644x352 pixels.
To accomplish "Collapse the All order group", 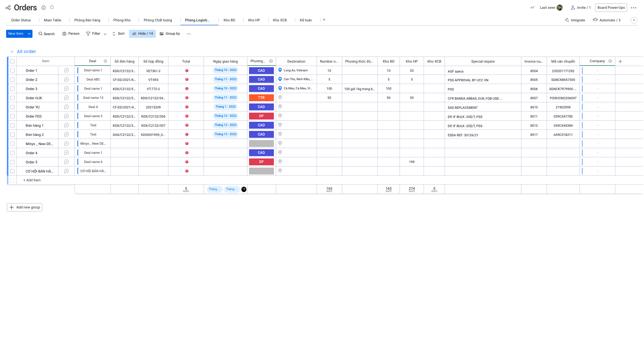I will pyautogui.click(x=12, y=52).
